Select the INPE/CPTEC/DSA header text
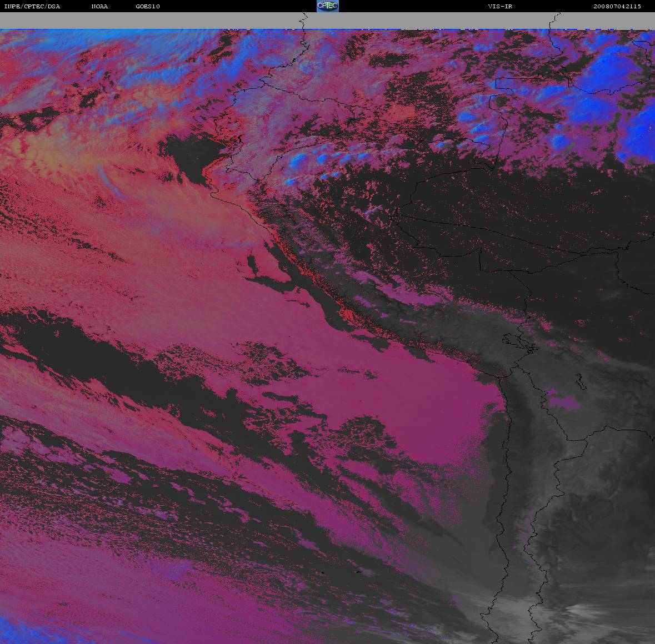The width and height of the screenshot is (655, 644). pyautogui.click(x=32, y=6)
